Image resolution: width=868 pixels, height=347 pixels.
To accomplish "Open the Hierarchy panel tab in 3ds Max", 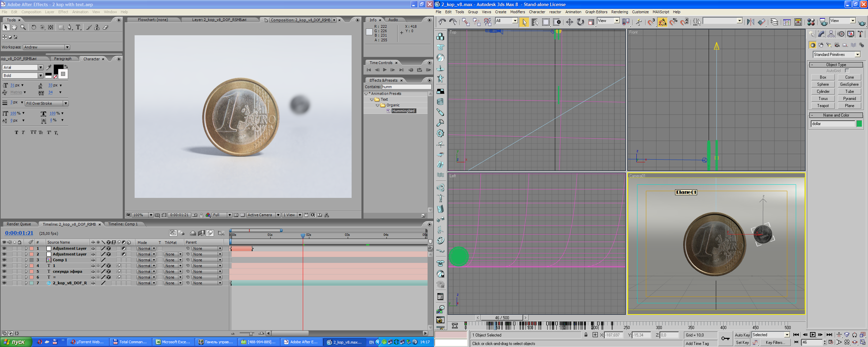I will coord(831,34).
